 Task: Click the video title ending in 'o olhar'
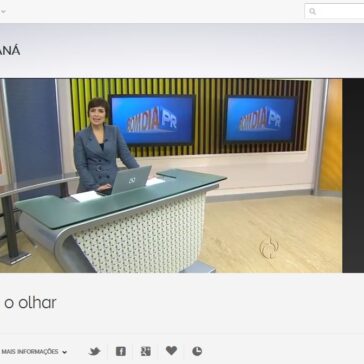click(30, 303)
